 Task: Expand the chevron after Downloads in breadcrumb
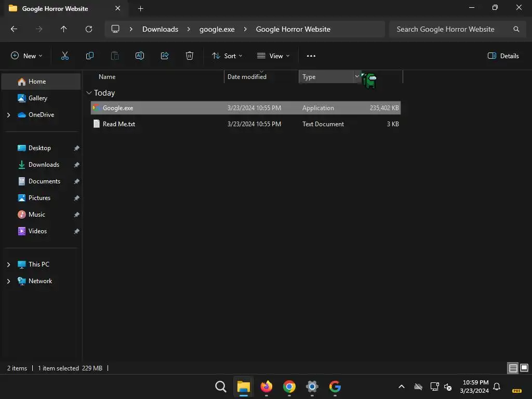click(189, 29)
